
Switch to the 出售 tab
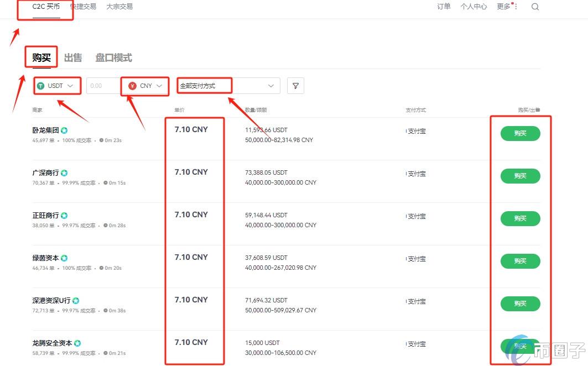(x=73, y=57)
